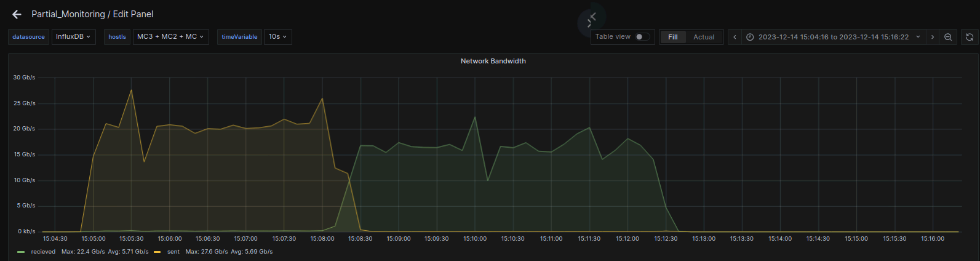The width and height of the screenshot is (980, 261).
Task: Click the datasource variable label
Action: click(28, 37)
